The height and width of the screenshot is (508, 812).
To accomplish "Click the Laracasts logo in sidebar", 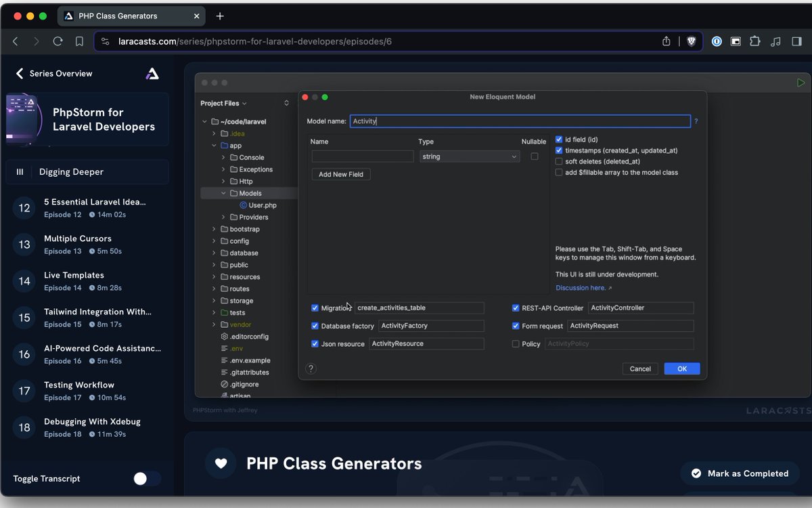I will coord(152,73).
